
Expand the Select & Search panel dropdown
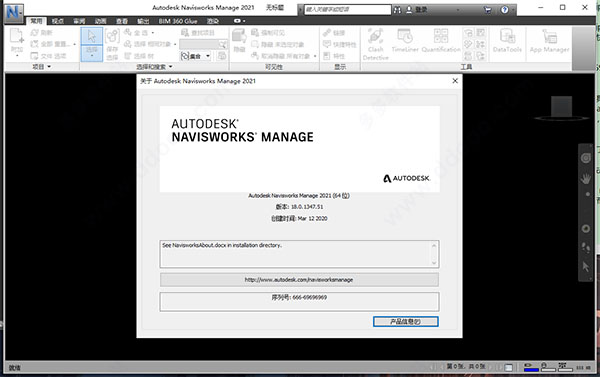[x=170, y=67]
